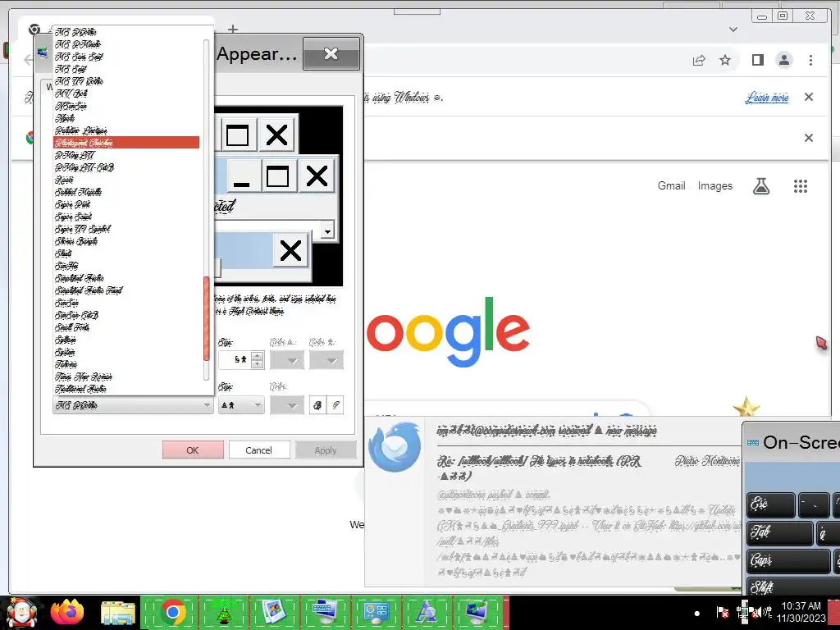This screenshot has width=840, height=630.
Task: Open the fonts letter-A taskbar icon
Action: pyautogui.click(x=427, y=612)
